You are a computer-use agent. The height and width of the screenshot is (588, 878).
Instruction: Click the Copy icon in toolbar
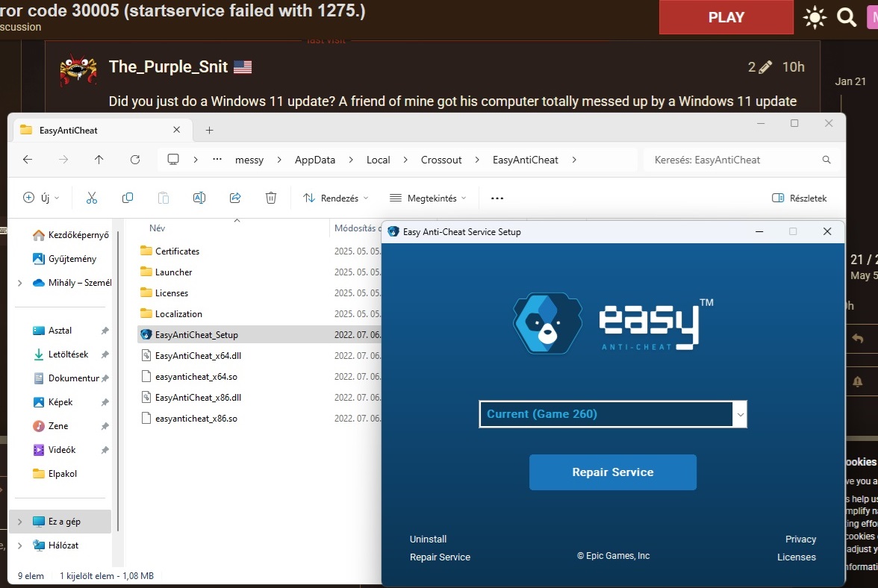(128, 198)
